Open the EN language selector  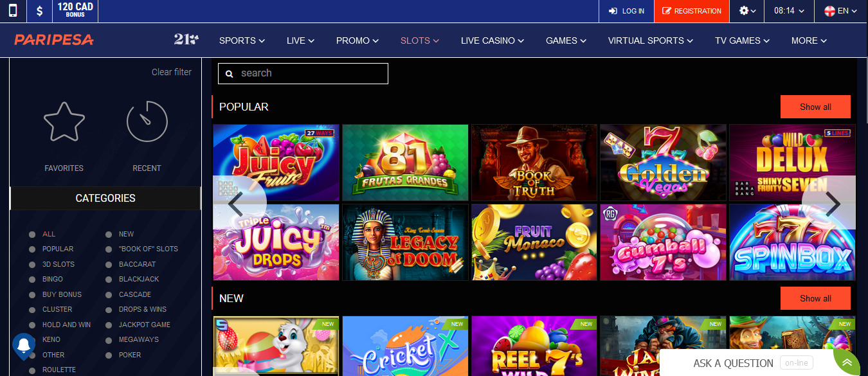(841, 11)
